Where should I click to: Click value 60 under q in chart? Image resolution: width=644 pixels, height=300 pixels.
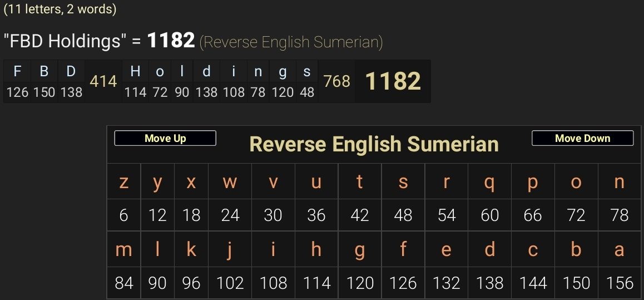pos(489,215)
